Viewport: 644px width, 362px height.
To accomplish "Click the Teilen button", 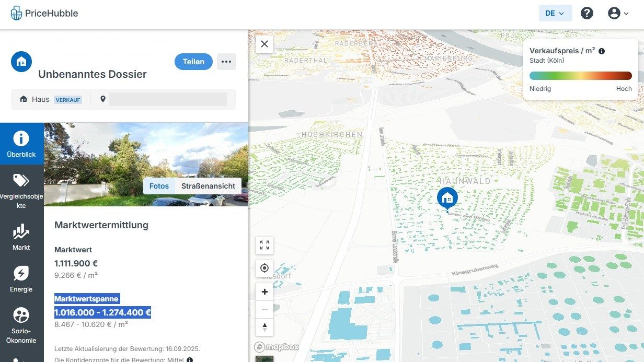I will click(193, 62).
